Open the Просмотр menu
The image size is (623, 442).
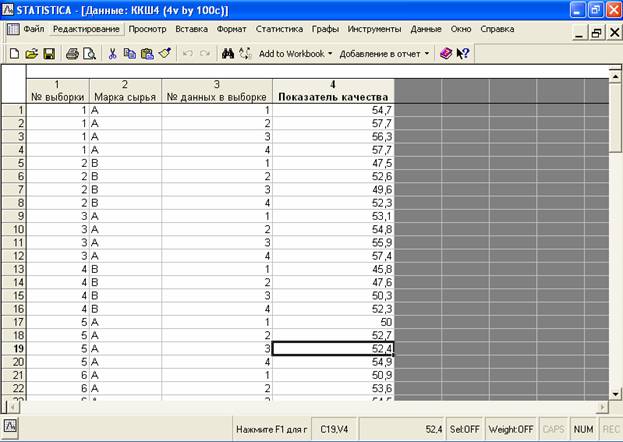(147, 29)
